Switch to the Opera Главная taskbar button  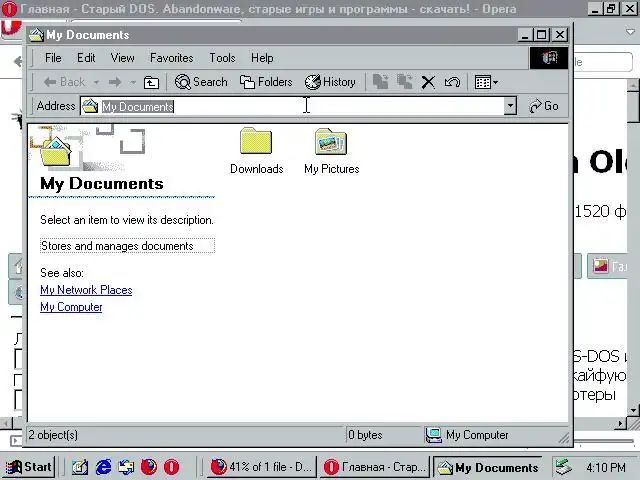pos(373,467)
